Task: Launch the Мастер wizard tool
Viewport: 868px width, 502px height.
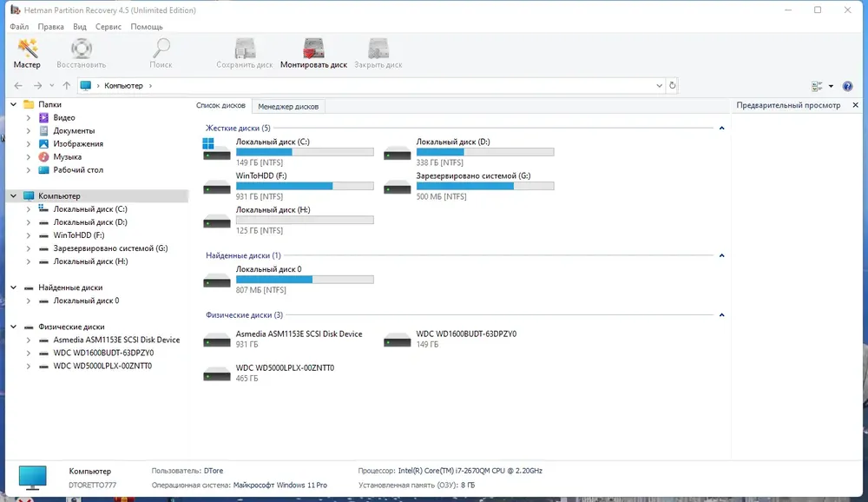Action: point(27,53)
